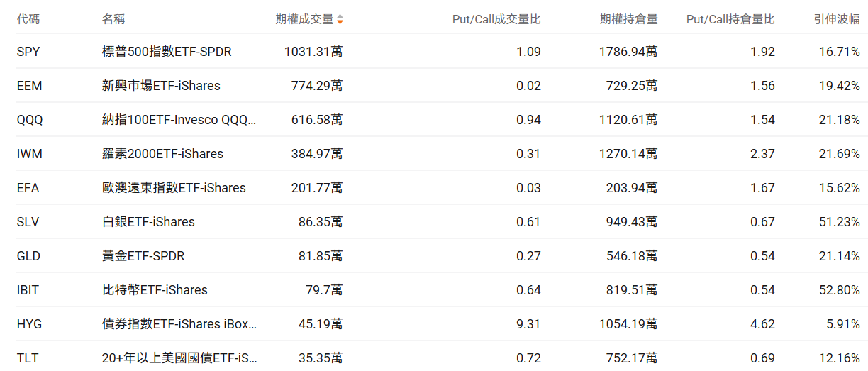Click IBIT's 52.80% implied volatility cell
Image resolution: width=868 pixels, height=371 pixels.
839,290
